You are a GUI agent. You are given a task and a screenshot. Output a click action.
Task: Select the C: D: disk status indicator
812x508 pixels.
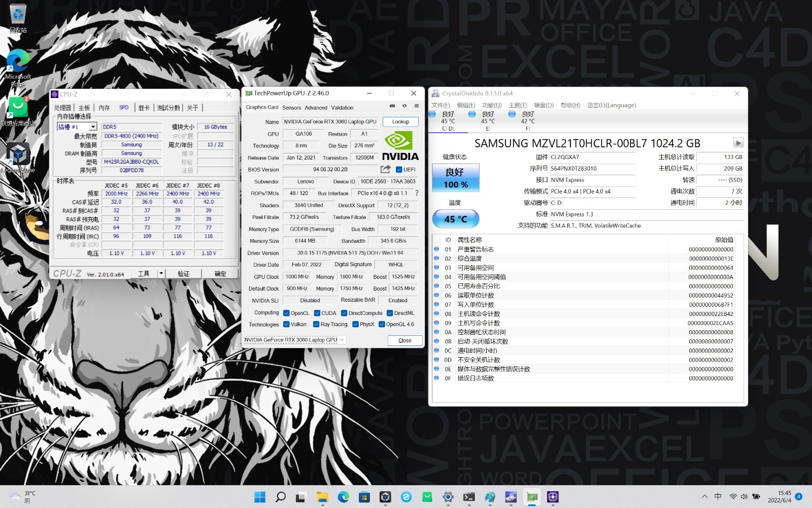(x=448, y=121)
